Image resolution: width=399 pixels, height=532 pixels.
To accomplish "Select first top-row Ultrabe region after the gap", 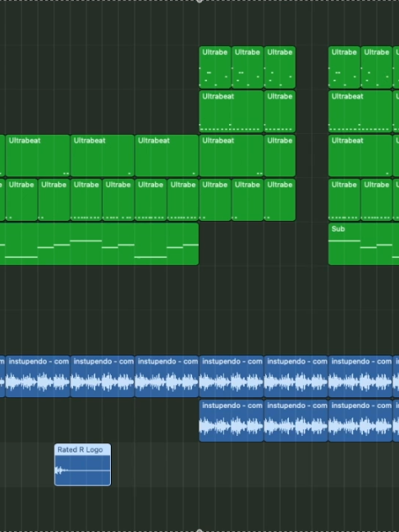I will coord(344,67).
